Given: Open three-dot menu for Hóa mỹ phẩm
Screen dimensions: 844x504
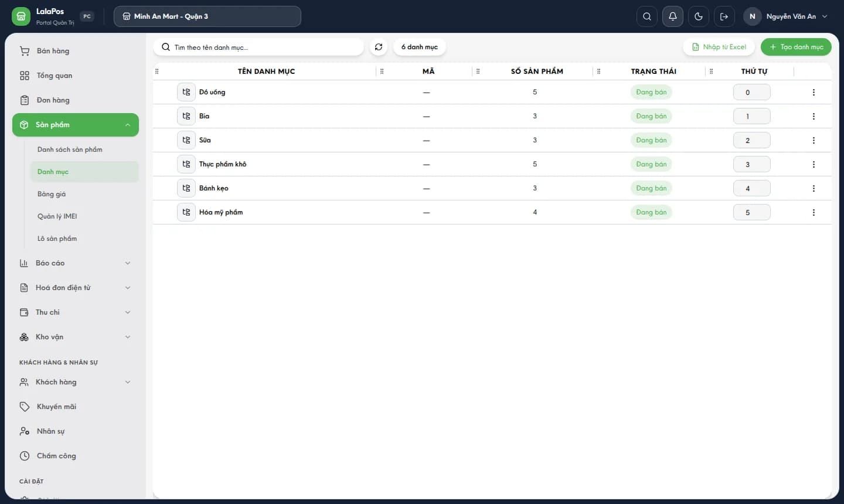Looking at the screenshot, I should 814,212.
